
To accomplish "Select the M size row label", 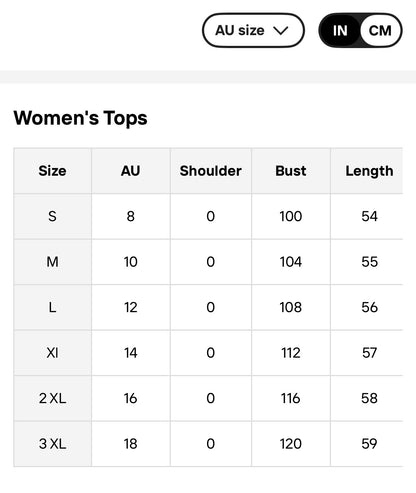I will click(52, 262).
